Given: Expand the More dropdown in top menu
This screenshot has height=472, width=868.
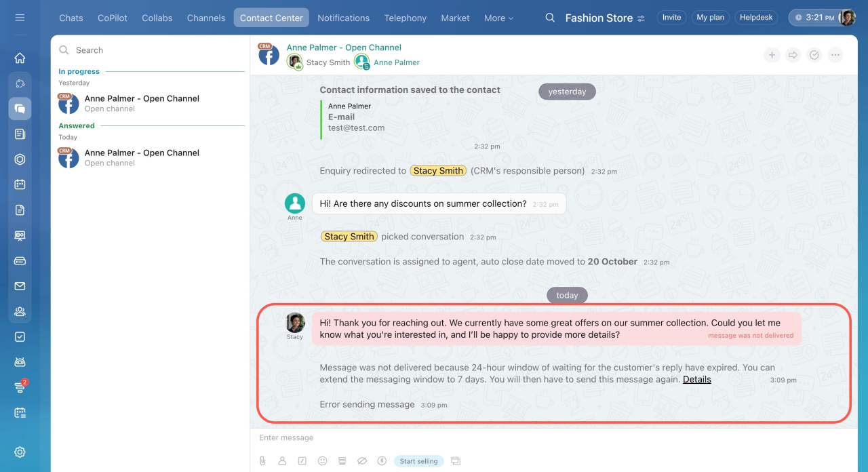Looking at the screenshot, I should pyautogui.click(x=499, y=18).
